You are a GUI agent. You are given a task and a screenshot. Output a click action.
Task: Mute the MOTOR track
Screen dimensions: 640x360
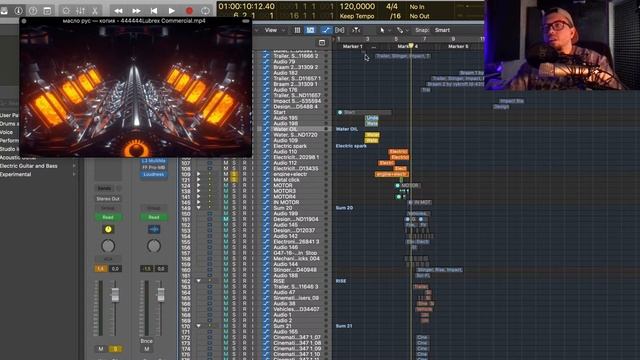tap(226, 186)
